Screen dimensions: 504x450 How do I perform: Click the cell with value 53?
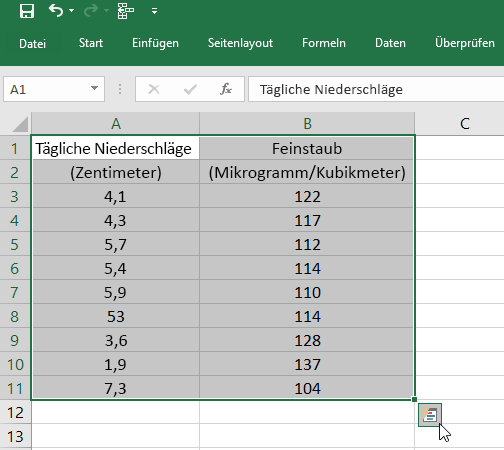[x=116, y=316]
